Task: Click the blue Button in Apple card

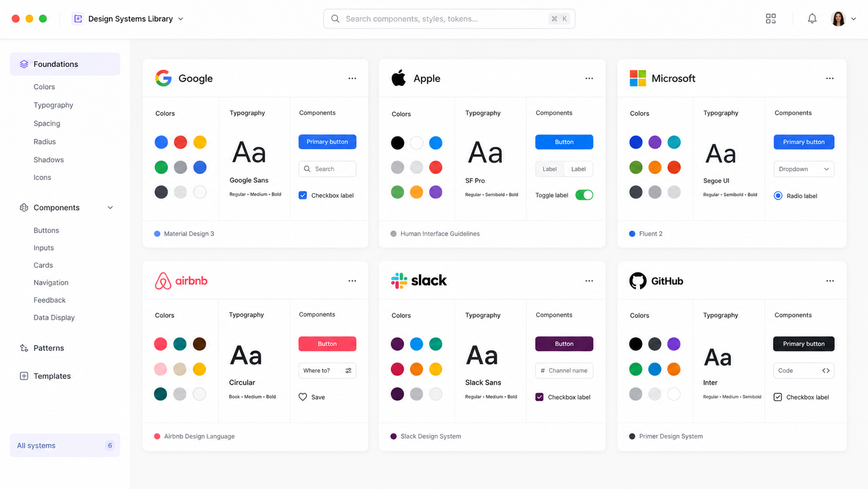Action: (x=564, y=142)
